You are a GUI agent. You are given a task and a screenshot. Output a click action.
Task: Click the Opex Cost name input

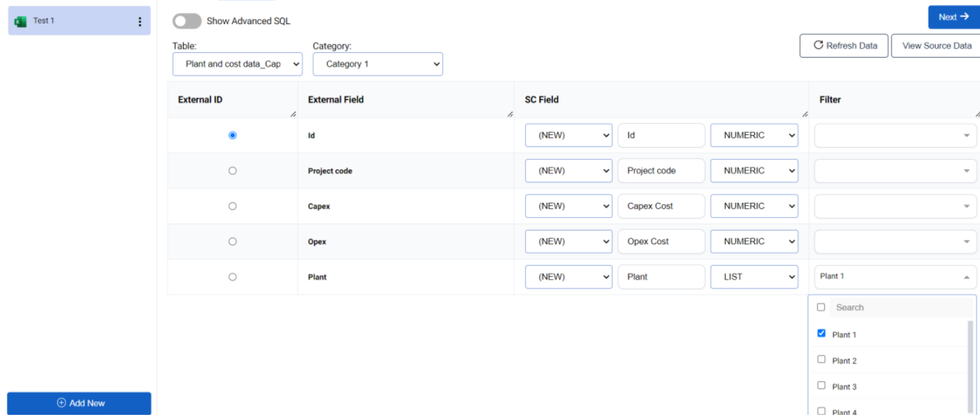coord(661,241)
